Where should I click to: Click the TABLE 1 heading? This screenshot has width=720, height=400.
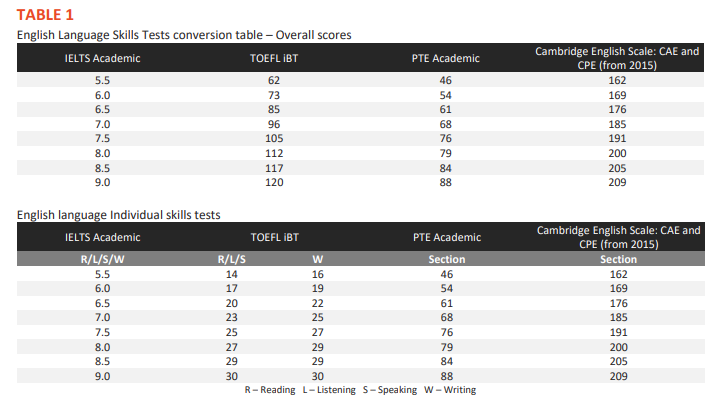point(45,15)
